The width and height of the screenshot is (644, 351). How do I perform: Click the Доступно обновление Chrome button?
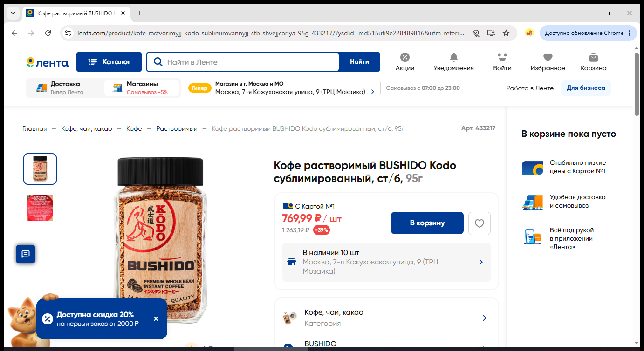point(589,33)
